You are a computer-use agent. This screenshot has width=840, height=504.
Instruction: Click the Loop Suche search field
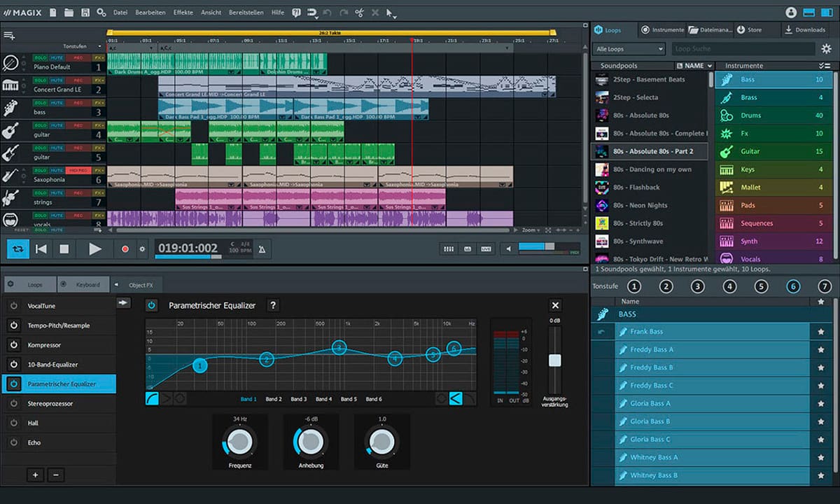coord(743,49)
